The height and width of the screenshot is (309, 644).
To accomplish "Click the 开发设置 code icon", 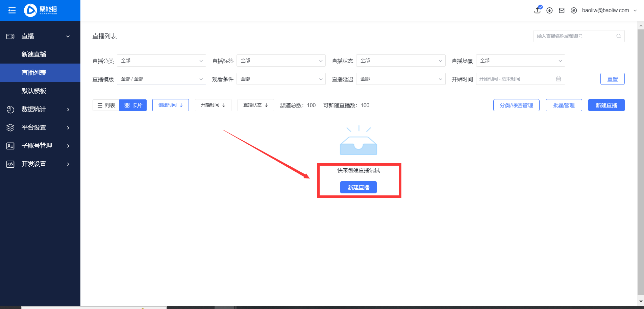I will pyautogui.click(x=10, y=164).
